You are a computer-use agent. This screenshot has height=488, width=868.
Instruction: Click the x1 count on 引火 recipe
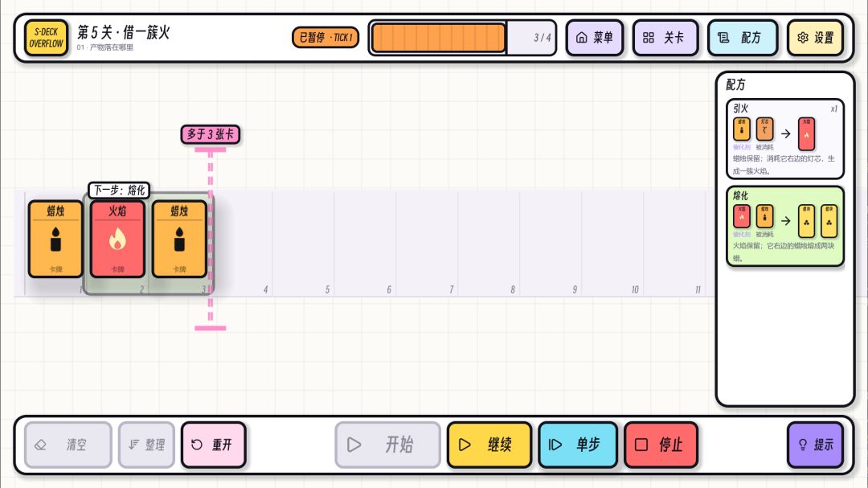tap(833, 109)
